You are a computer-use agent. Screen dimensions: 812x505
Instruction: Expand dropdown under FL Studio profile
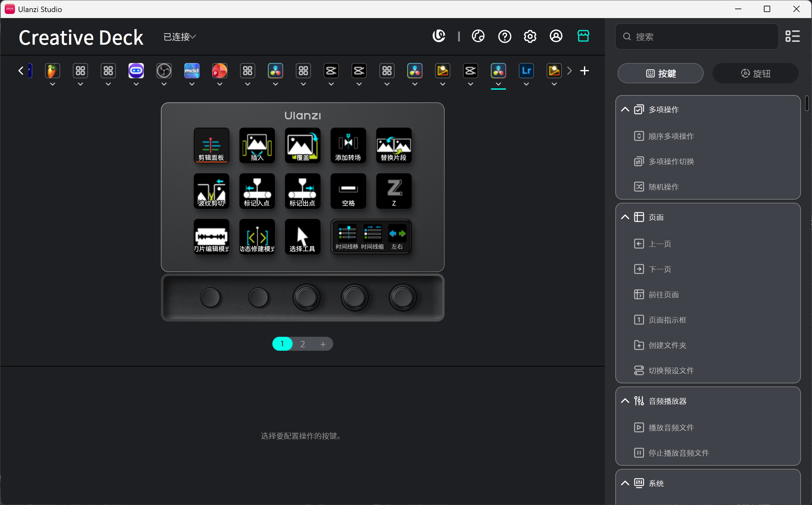53,85
